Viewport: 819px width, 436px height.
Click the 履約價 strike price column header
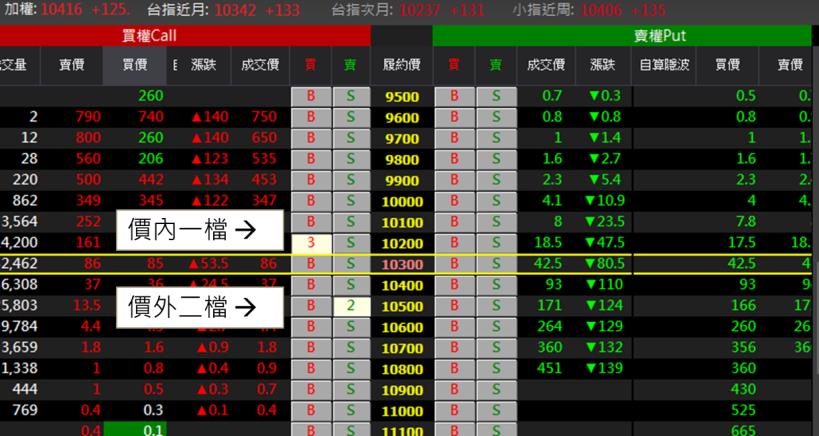[402, 65]
